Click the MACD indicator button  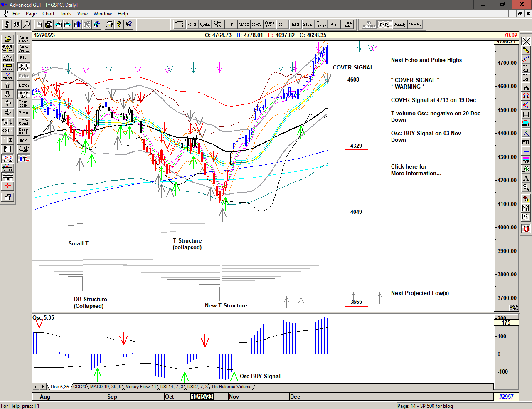[244, 25]
